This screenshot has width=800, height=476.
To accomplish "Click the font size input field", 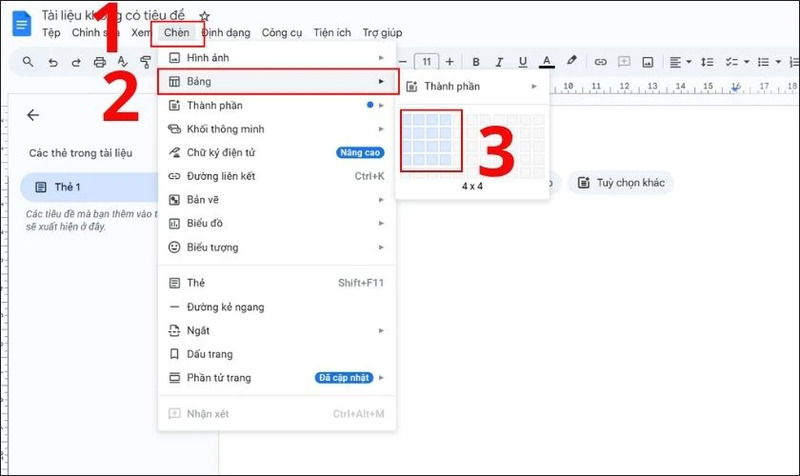I will coord(427,62).
